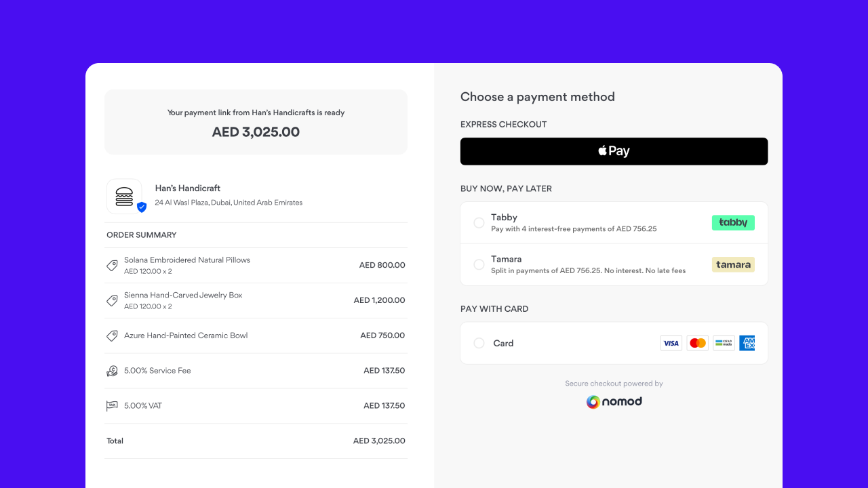This screenshot has width=868, height=488.
Task: Click the 24 Al Wasl Plaza address text
Action: (x=229, y=203)
